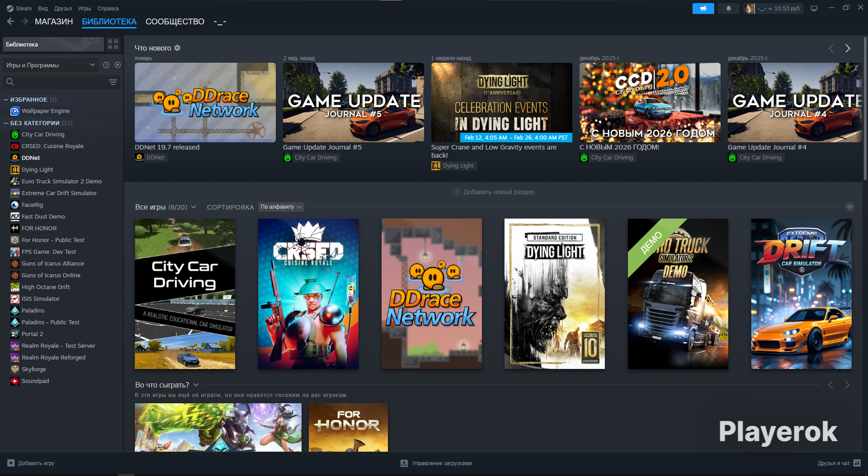Click the plus icon beside Добавить новый раздел
This screenshot has height=476, width=868.
click(456, 192)
